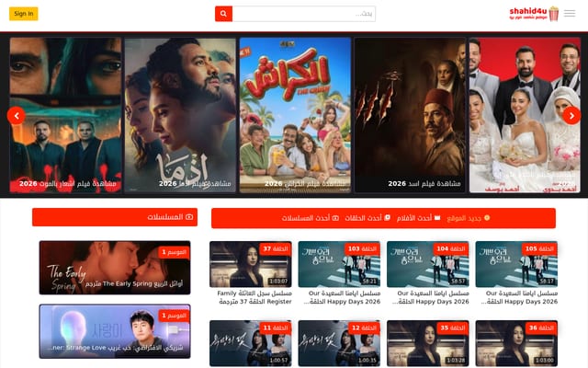This screenshot has height=368, width=588.
Task: Click title text under episode 103
Action: pos(343,297)
